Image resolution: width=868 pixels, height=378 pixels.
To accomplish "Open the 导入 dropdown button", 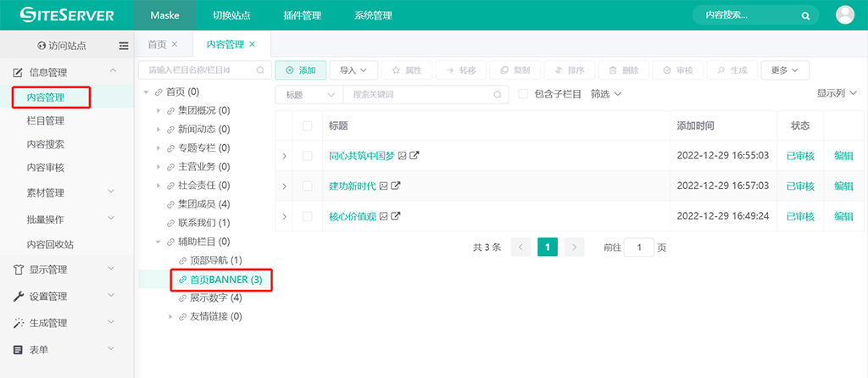I will [x=353, y=70].
